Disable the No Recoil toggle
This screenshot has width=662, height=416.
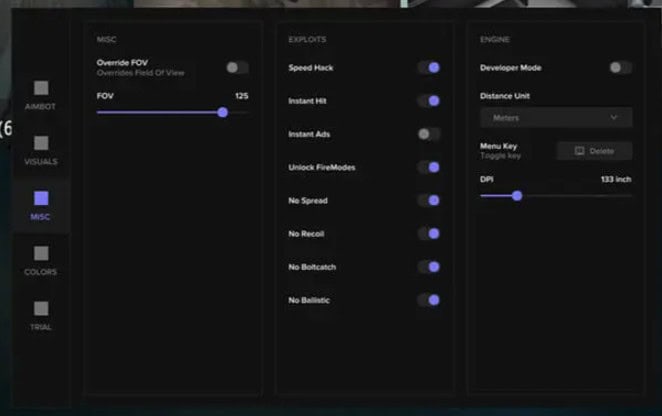click(428, 233)
